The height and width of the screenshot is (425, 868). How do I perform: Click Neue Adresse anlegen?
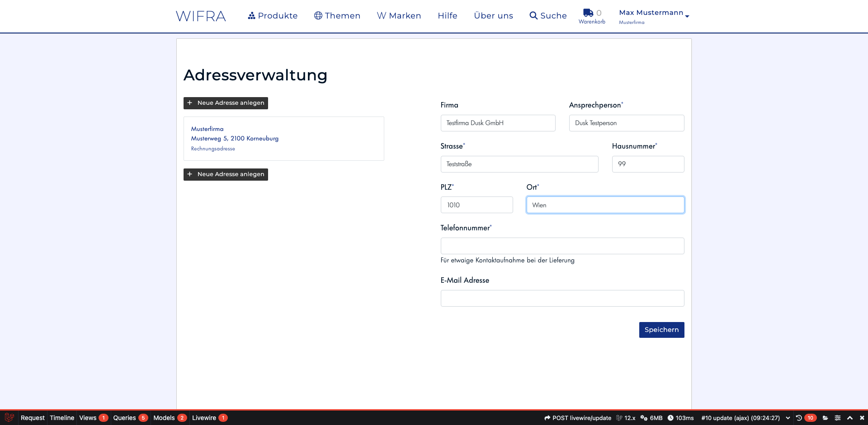coord(226,103)
